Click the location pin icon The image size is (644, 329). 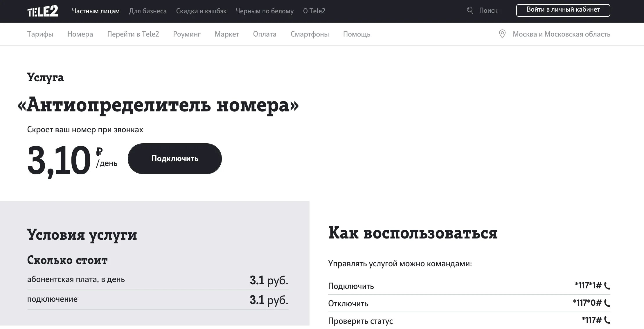pos(502,34)
